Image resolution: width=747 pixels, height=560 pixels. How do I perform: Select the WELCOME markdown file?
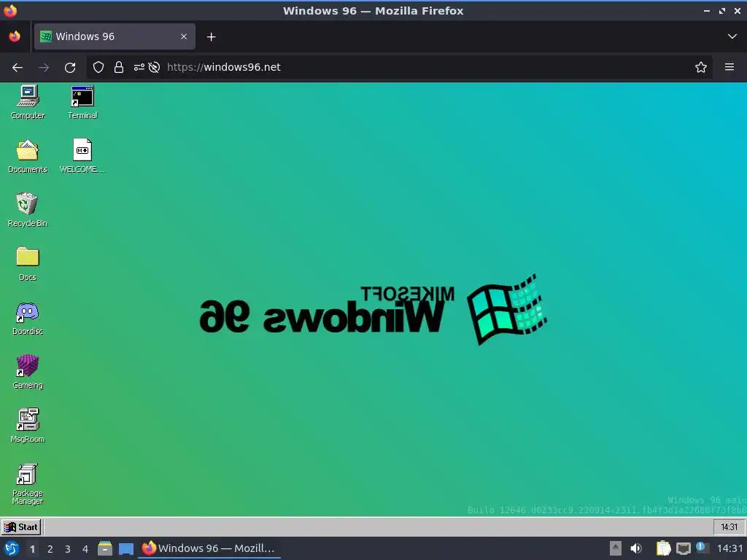[x=82, y=156]
